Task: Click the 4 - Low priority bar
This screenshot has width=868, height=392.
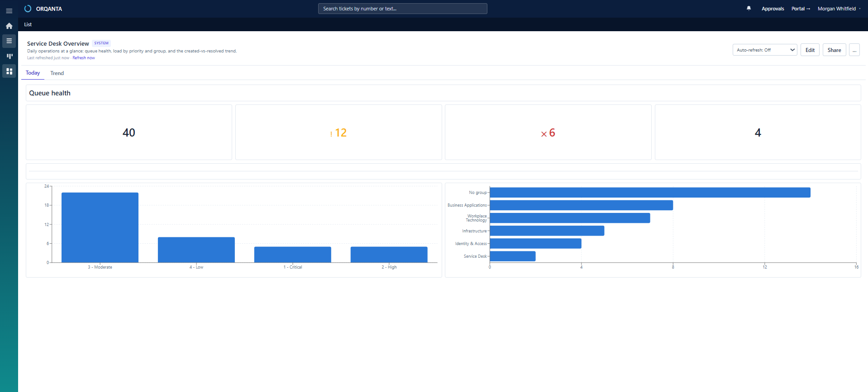Action: tap(196, 250)
